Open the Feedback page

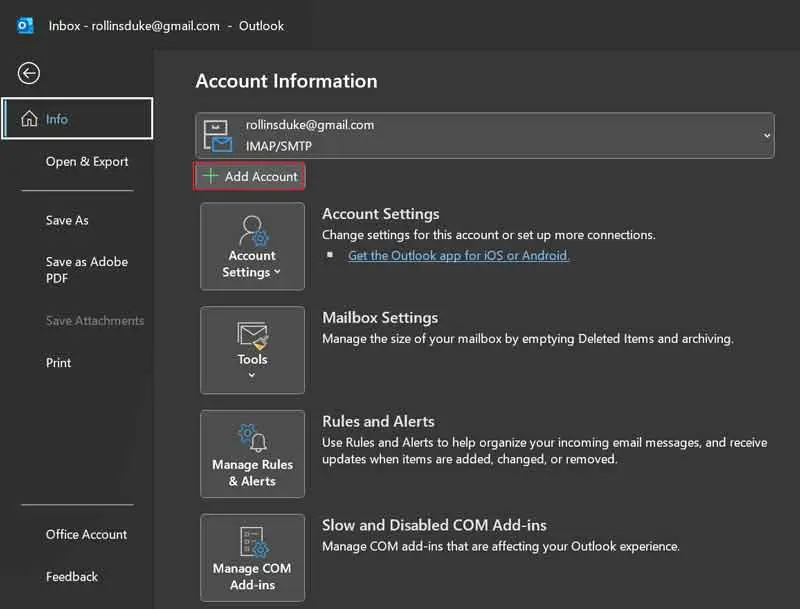click(71, 577)
